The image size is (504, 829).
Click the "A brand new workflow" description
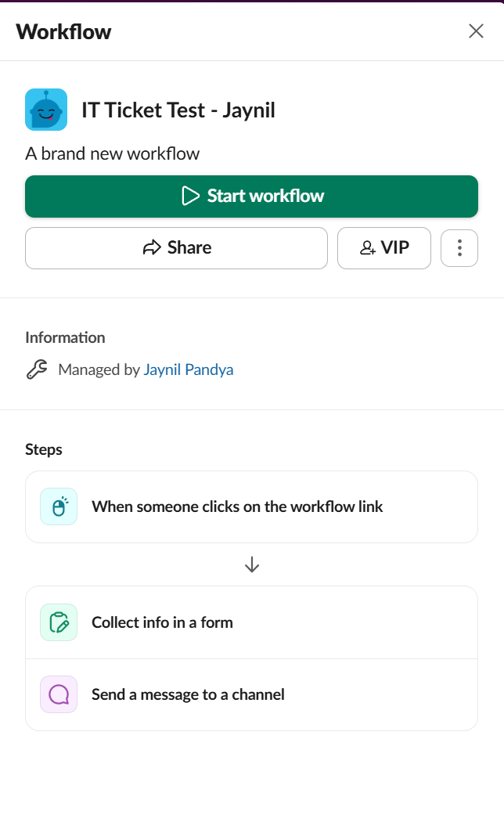[112, 153]
